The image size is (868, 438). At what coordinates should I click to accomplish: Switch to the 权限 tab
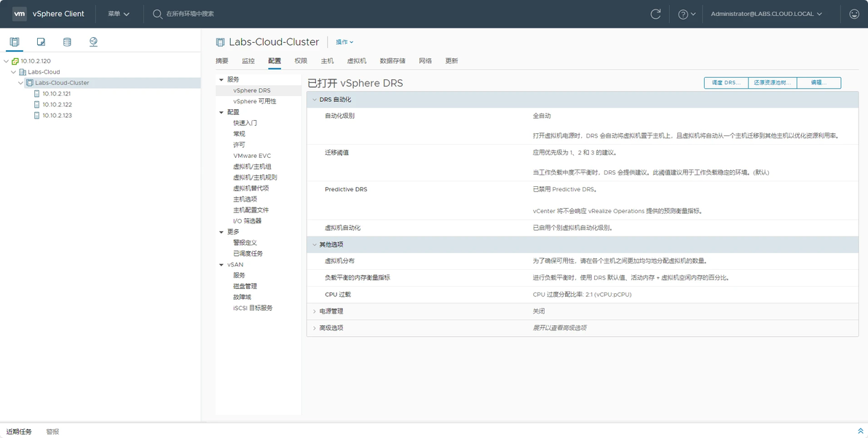(301, 61)
